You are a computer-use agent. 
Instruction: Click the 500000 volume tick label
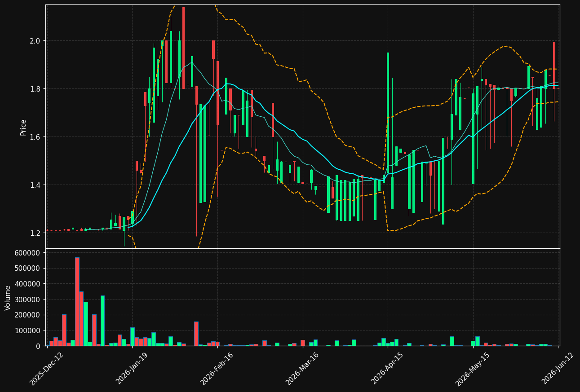(x=28, y=268)
